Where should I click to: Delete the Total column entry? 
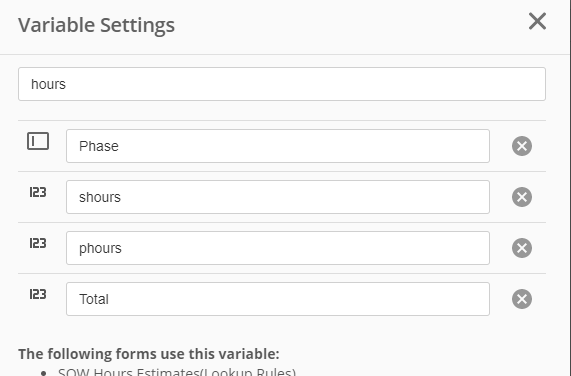click(522, 299)
